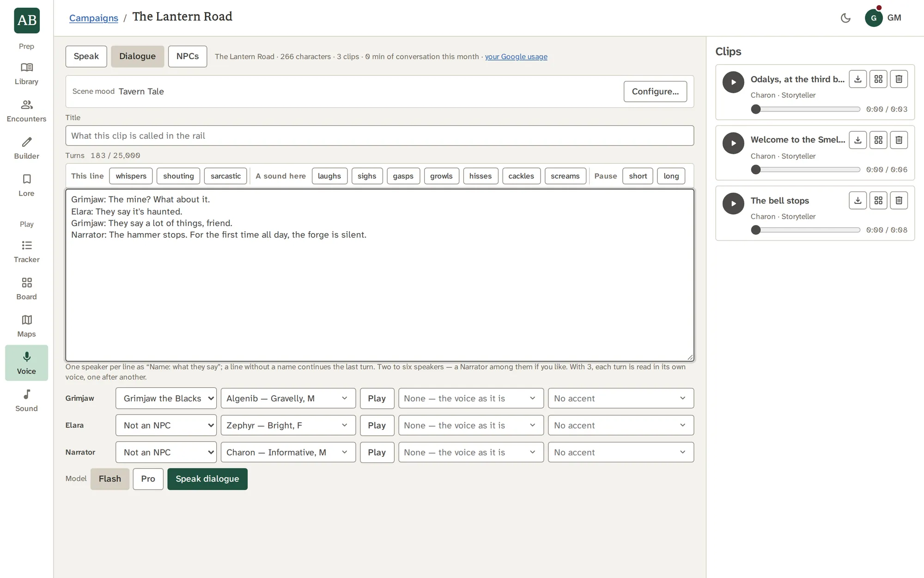
Task: Open Elara's voice style dropdown
Action: 471,425
